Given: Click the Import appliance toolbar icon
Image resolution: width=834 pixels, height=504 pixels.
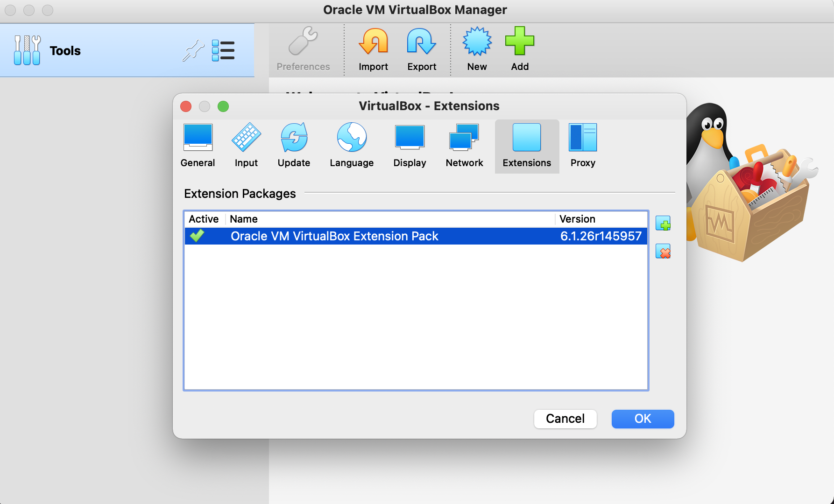Looking at the screenshot, I should click(x=373, y=49).
